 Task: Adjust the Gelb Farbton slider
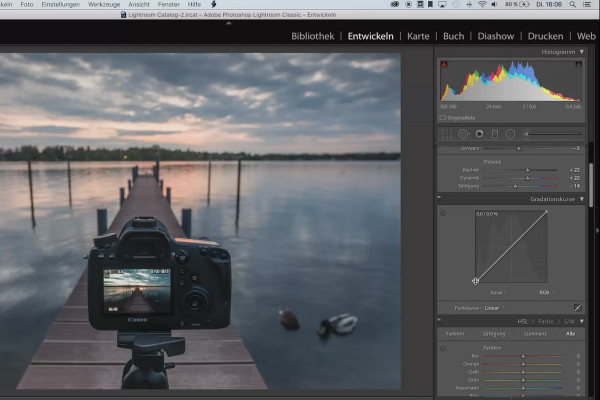523,372
